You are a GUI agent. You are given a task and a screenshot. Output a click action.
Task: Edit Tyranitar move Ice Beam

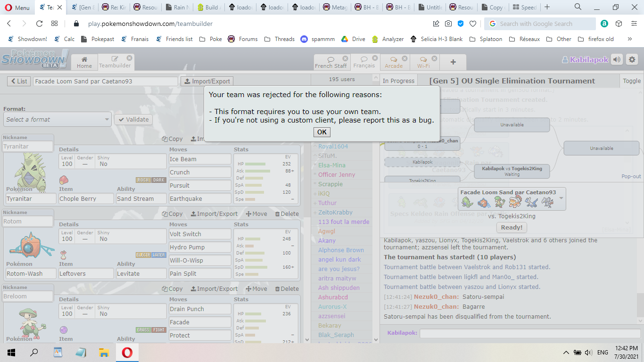pyautogui.click(x=200, y=159)
